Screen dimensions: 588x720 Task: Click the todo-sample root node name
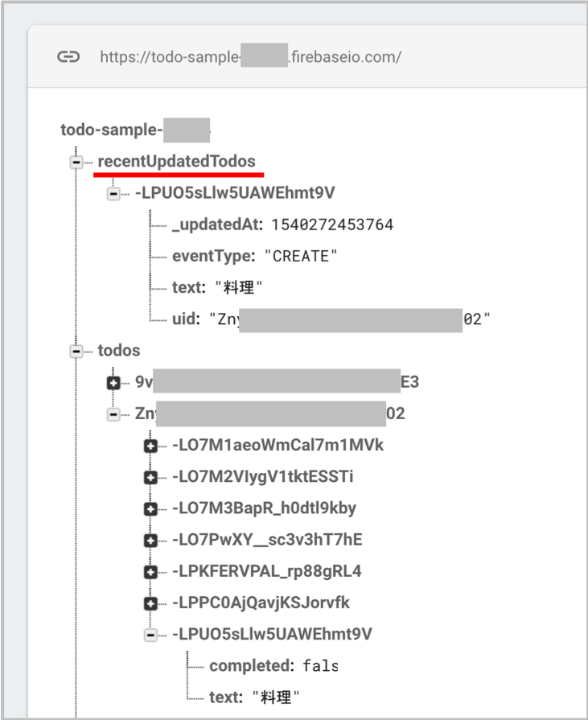(x=135, y=130)
